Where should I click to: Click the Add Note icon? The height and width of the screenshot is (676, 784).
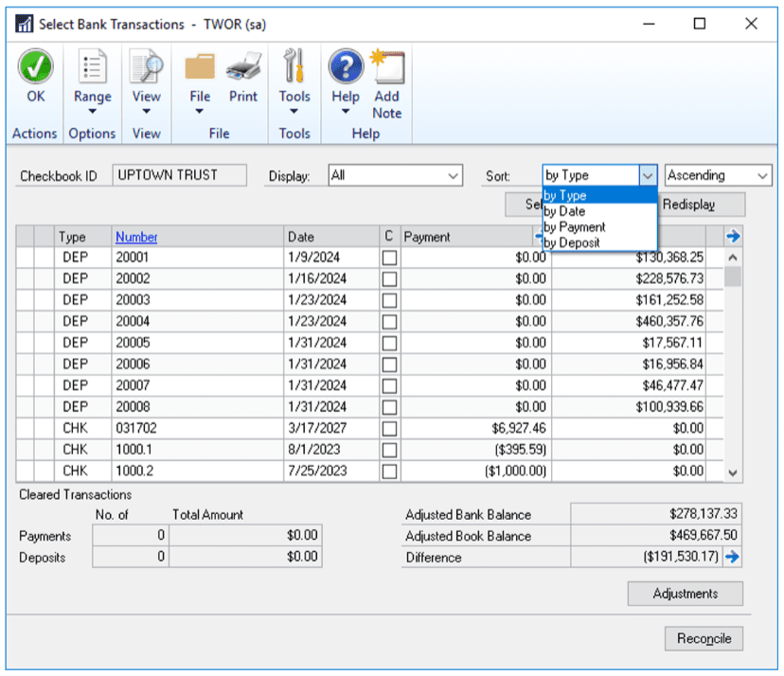[x=387, y=68]
